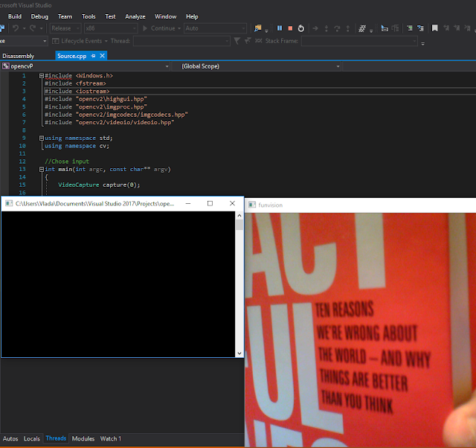476x448 pixels.
Task: Click the Step Over icon
Action: (x=337, y=28)
